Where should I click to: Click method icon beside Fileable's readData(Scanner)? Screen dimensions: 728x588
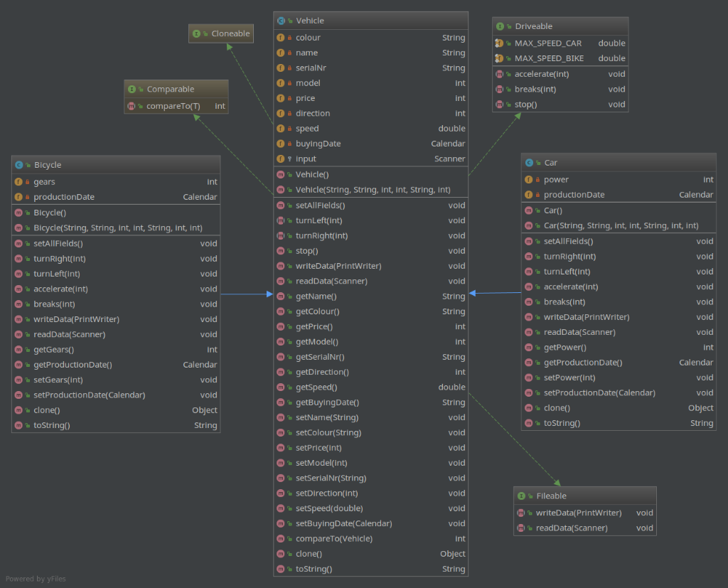(521, 528)
